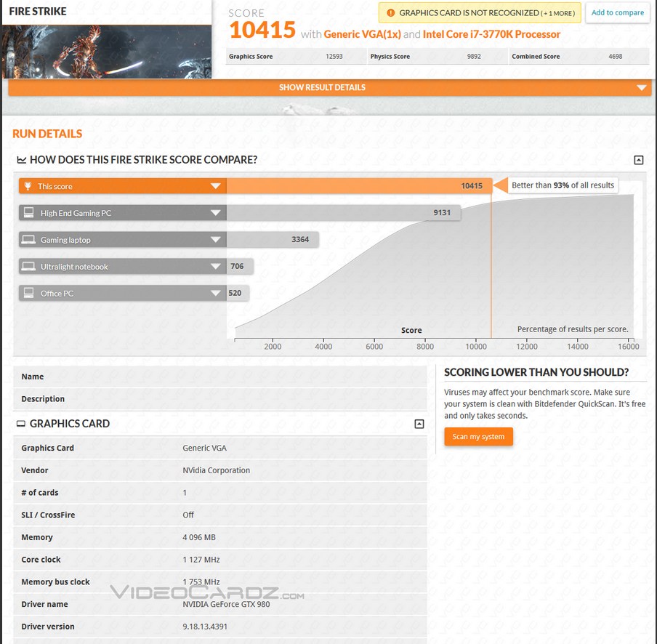Click the 1 127 MHz core clock value
Viewport: 657px width, 644px height.
(201, 560)
